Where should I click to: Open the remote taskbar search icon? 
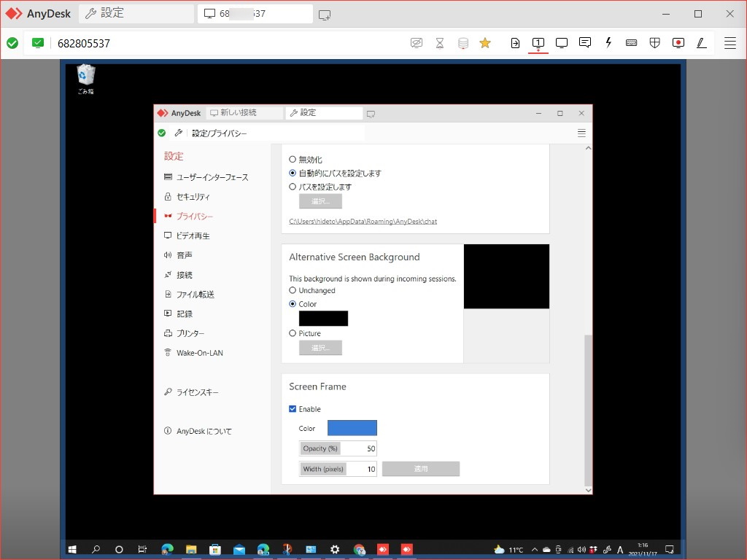96,550
